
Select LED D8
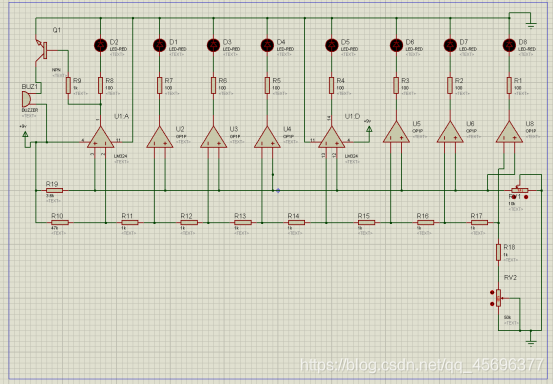coord(509,45)
